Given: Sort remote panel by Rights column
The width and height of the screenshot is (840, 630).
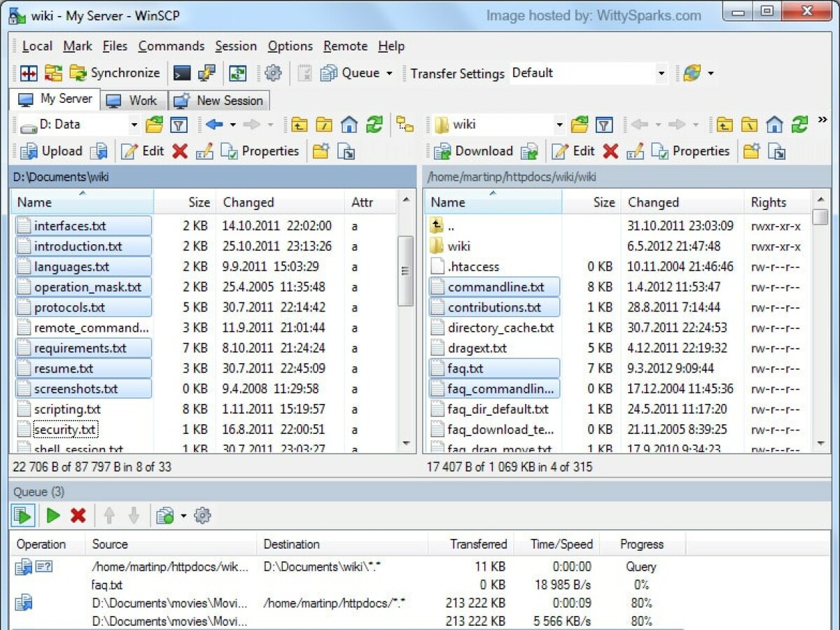Looking at the screenshot, I should coord(777,202).
